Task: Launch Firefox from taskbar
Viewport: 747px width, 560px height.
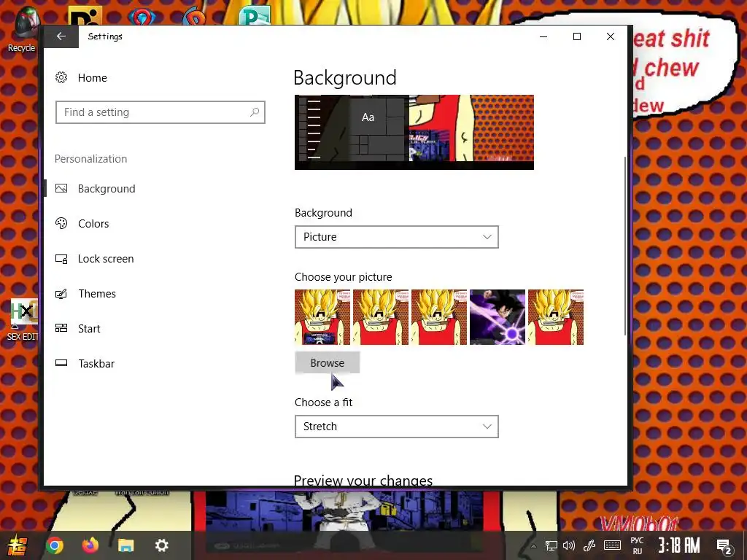Action: pyautogui.click(x=90, y=545)
